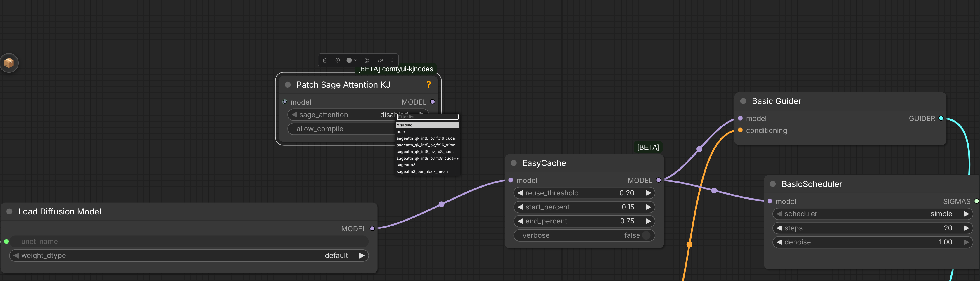Image resolution: width=980 pixels, height=281 pixels.
Task: Select sageattn_qk_int8_pv_fp16_cuda option
Action: pyautogui.click(x=428, y=138)
